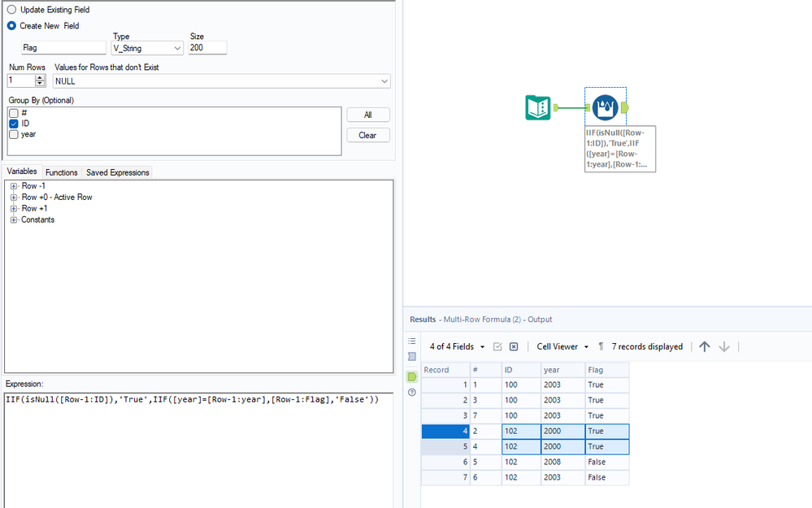The width and height of the screenshot is (812, 508).
Task: Click the All button for Group By
Action: [367, 115]
